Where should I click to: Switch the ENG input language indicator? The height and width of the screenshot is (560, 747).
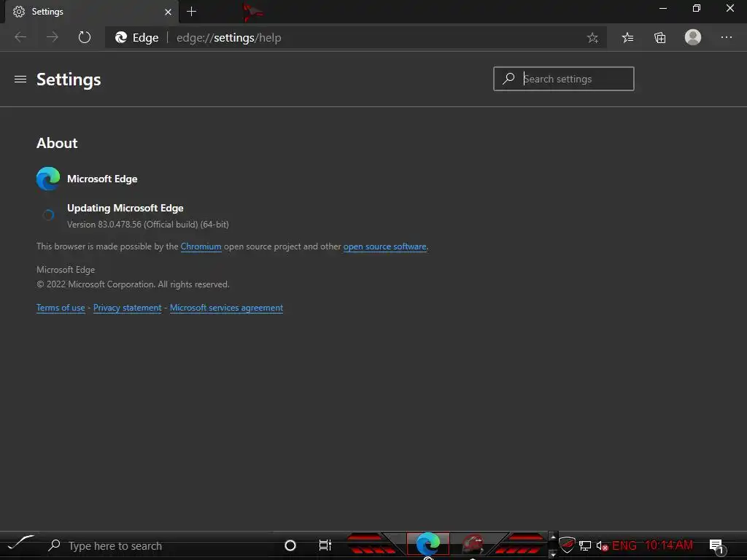tap(624, 545)
